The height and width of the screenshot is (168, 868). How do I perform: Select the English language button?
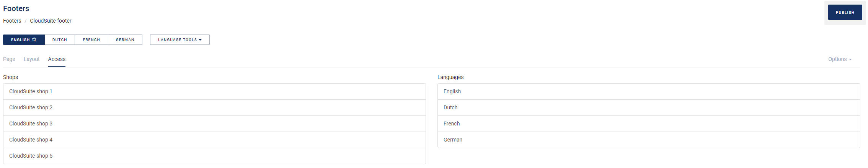coord(20,40)
